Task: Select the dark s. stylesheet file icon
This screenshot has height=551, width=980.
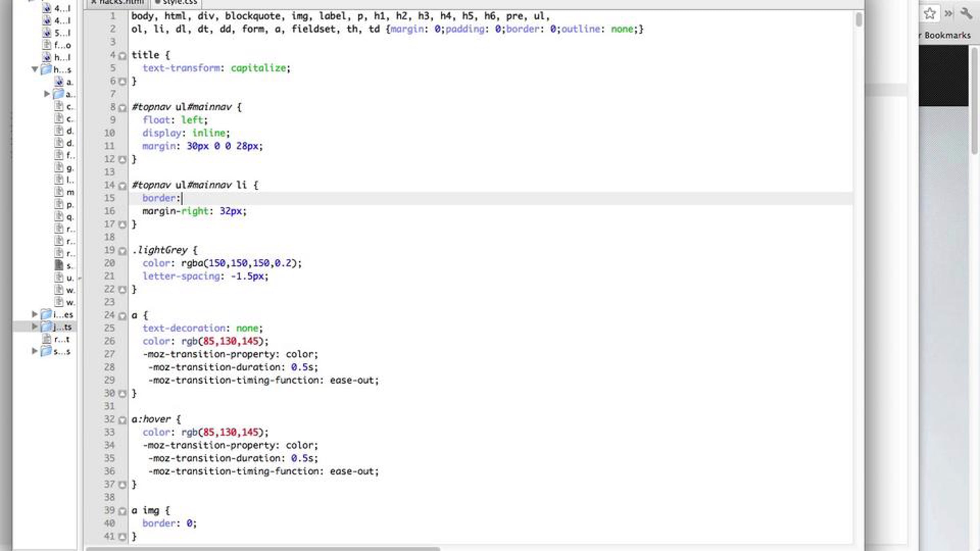Action: tap(59, 265)
